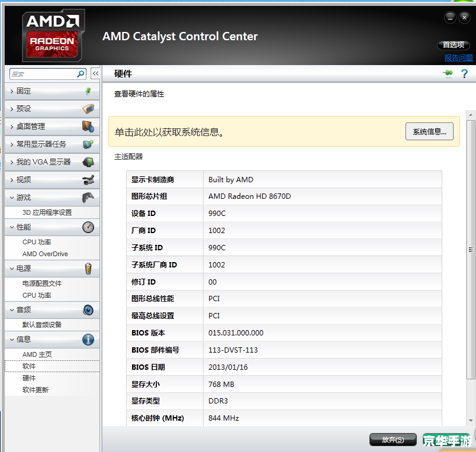Image resolution: width=476 pixels, height=452 pixels.
Task: Click the scrollbar down arrow
Action: tap(471, 421)
